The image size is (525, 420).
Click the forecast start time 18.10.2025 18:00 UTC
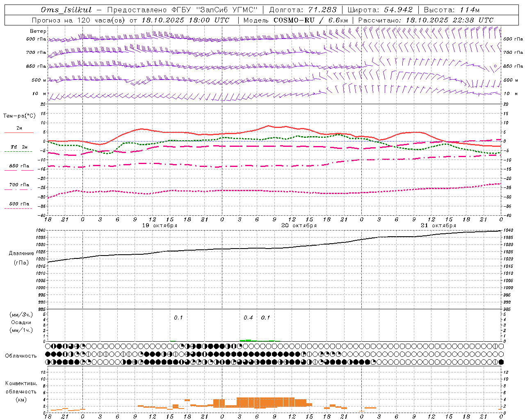[186, 20]
